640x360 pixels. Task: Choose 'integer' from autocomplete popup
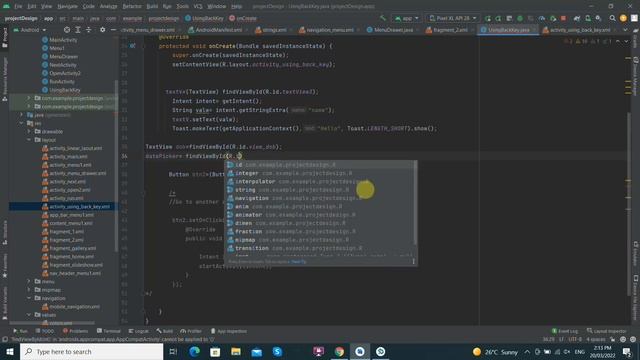coord(320,173)
